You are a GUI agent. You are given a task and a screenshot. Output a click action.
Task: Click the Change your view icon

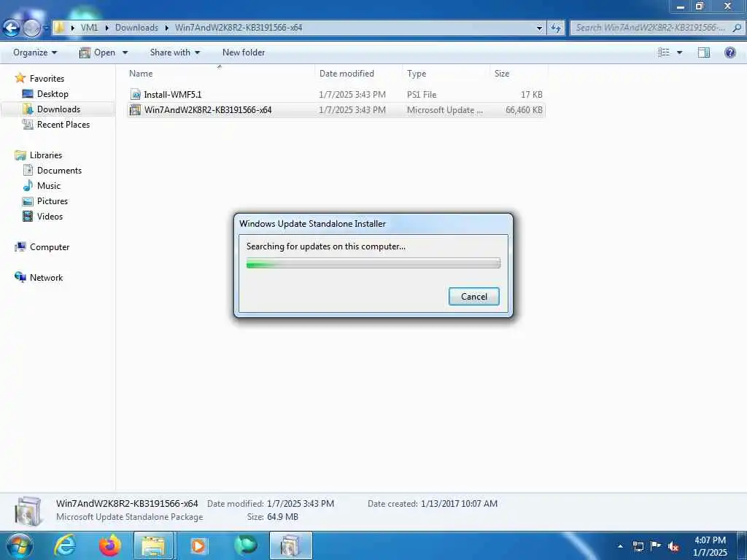pyautogui.click(x=664, y=52)
